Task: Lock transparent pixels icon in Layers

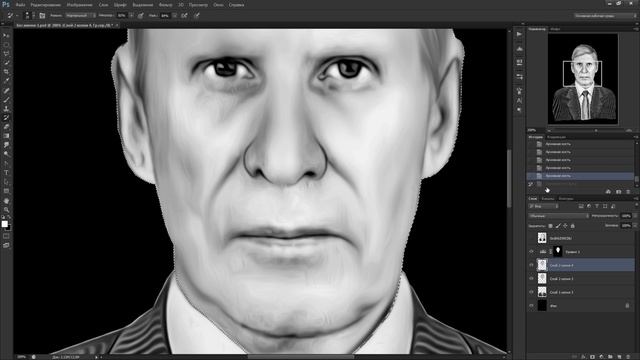Action: (x=550, y=226)
